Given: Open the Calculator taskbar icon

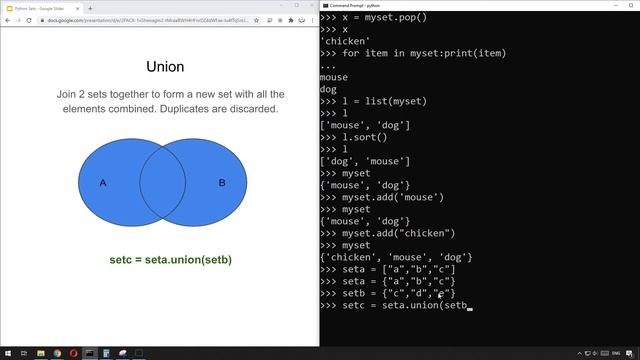Looking at the screenshot, I should point(106,353).
